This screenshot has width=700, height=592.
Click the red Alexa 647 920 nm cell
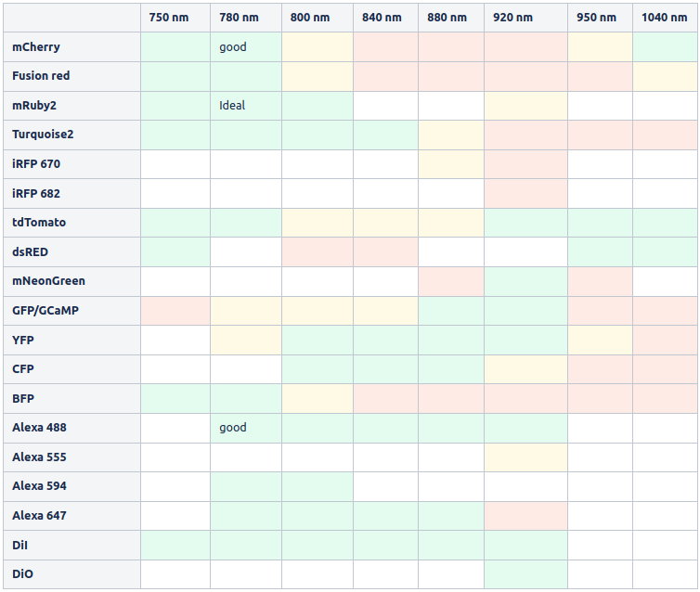pyautogui.click(x=525, y=516)
